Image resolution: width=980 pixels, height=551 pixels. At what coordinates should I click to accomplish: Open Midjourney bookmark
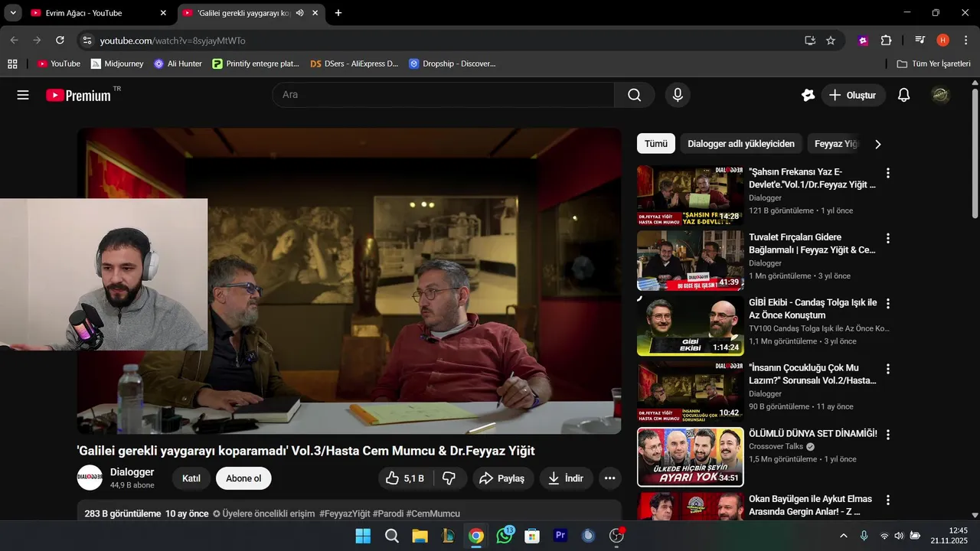(x=117, y=64)
